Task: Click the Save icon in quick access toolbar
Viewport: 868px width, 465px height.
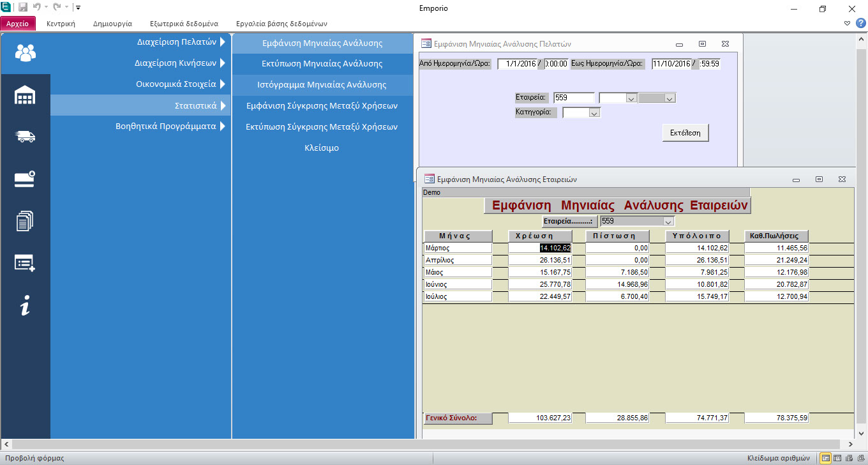Action: 23,8
